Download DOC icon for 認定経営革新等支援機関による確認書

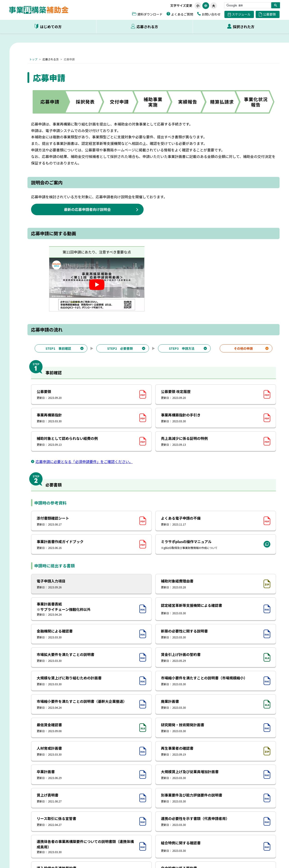[267, 609]
